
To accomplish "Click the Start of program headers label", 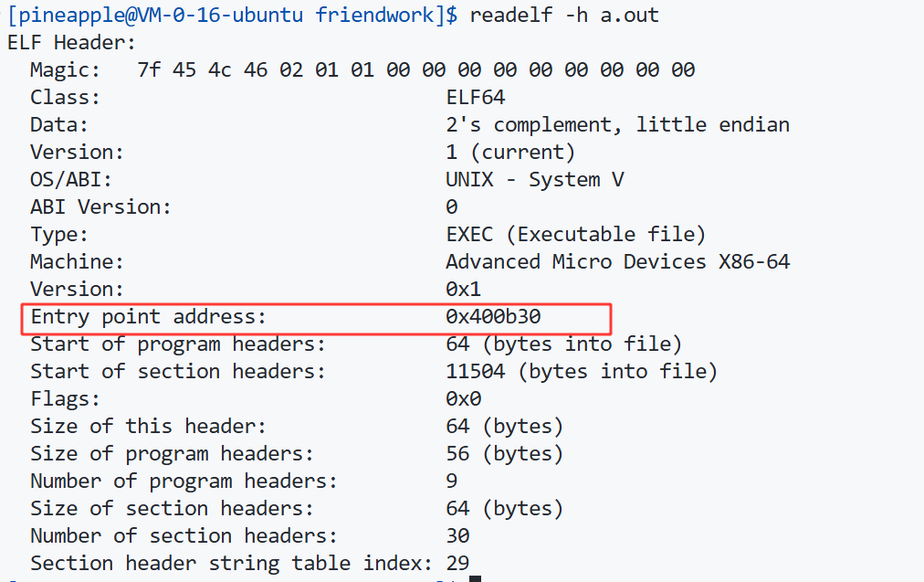I will pyautogui.click(x=178, y=344).
